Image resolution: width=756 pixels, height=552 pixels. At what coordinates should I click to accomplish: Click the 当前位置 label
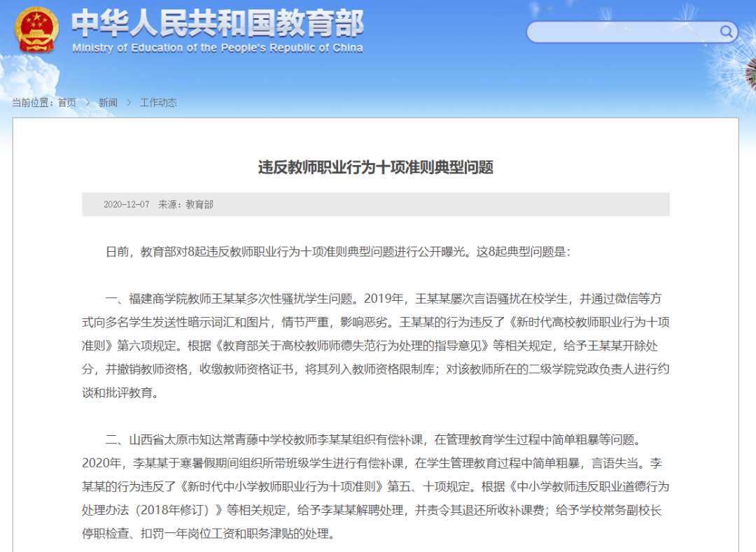click(33, 103)
